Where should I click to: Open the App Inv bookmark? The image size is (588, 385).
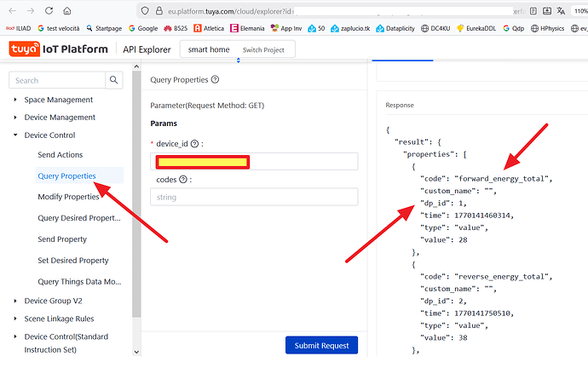(x=286, y=28)
